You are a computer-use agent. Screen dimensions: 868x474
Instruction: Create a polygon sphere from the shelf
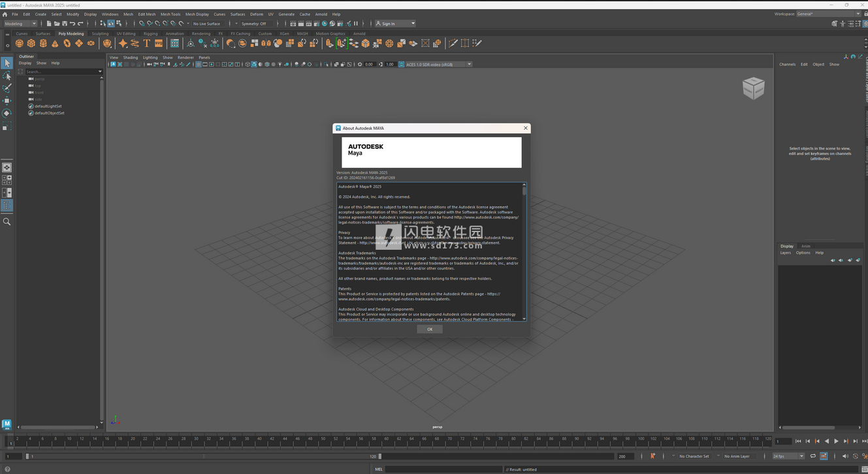click(x=20, y=43)
